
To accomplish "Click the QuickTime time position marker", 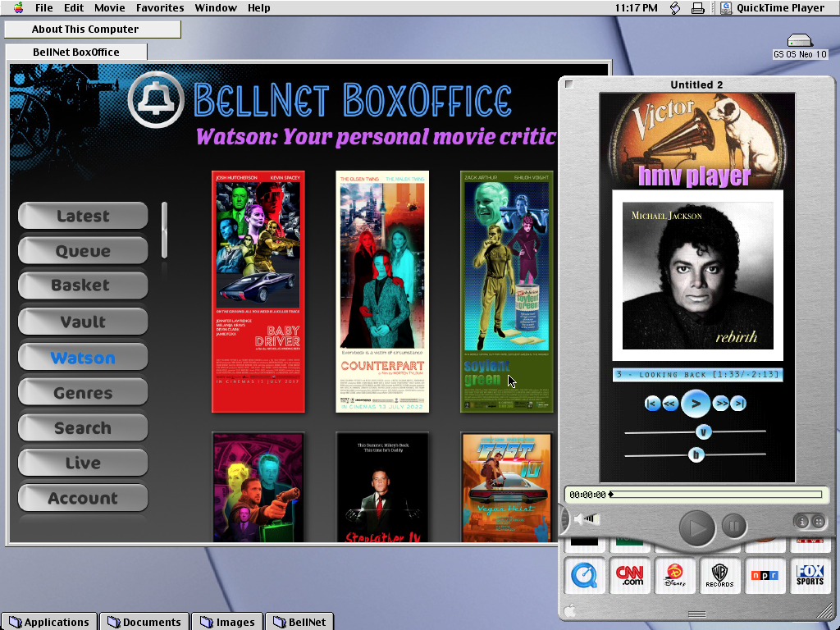I will 610,495.
